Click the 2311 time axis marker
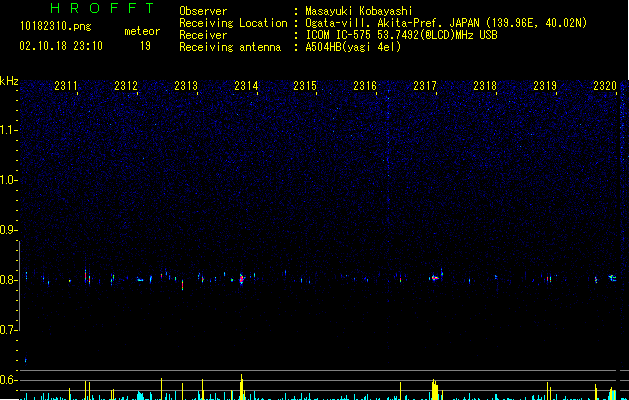Screen dimensions: 629x400 point(66,86)
